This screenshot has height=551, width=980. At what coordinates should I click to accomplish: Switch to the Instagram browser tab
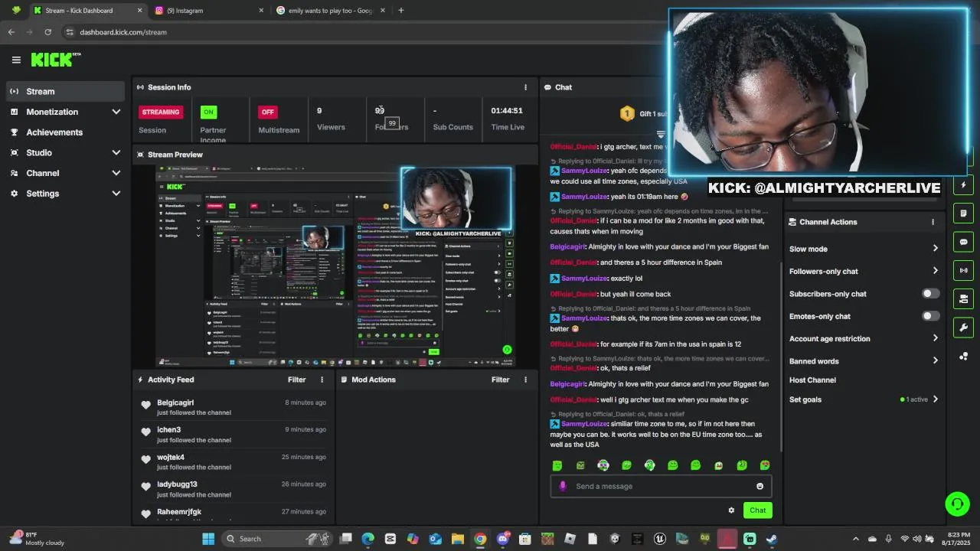tap(209, 11)
